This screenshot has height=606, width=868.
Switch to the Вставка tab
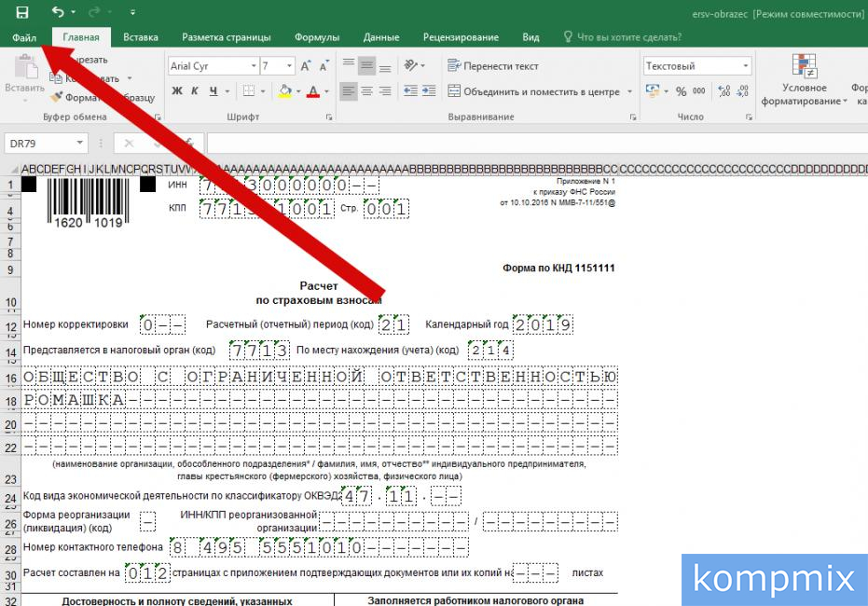tap(141, 37)
